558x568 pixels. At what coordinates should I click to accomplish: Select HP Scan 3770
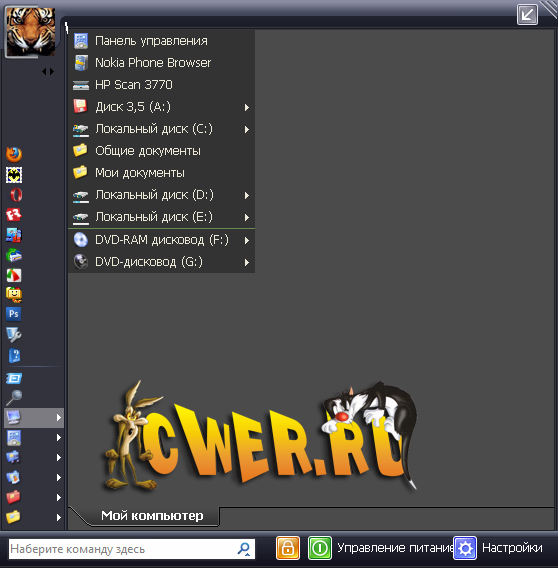point(162,85)
